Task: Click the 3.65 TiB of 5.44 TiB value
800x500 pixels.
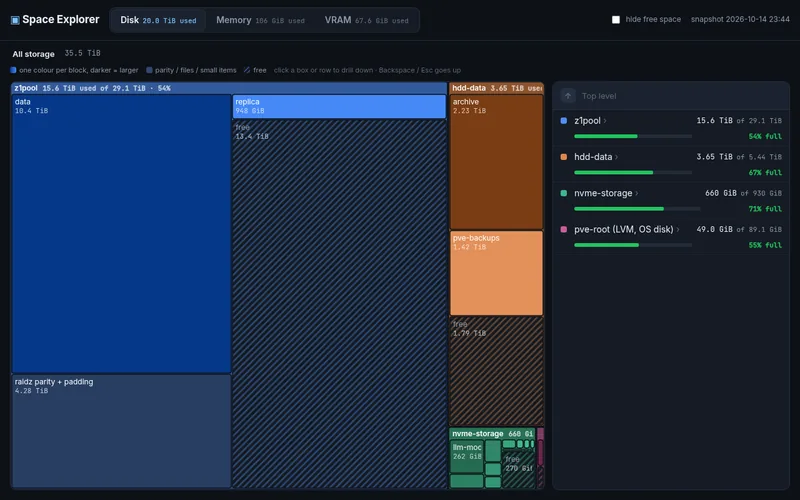Action: (739, 157)
